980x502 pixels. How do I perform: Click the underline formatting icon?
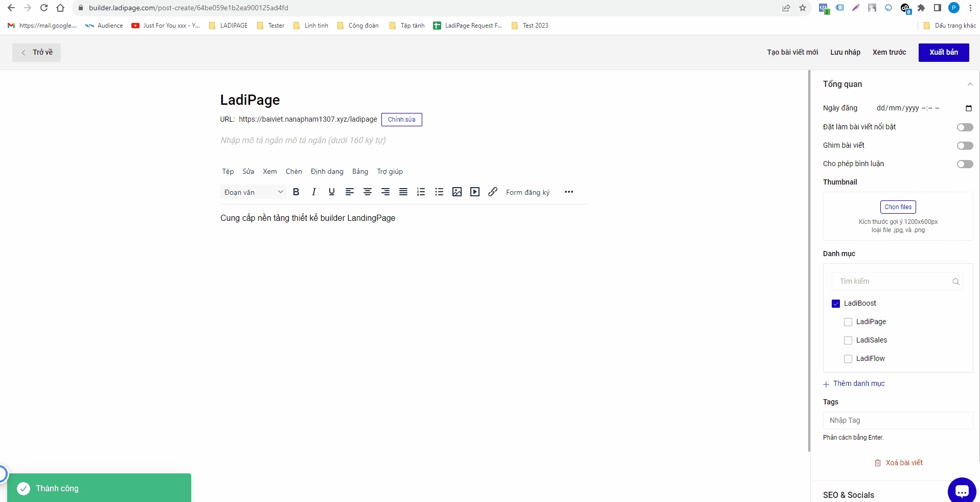[x=332, y=192]
